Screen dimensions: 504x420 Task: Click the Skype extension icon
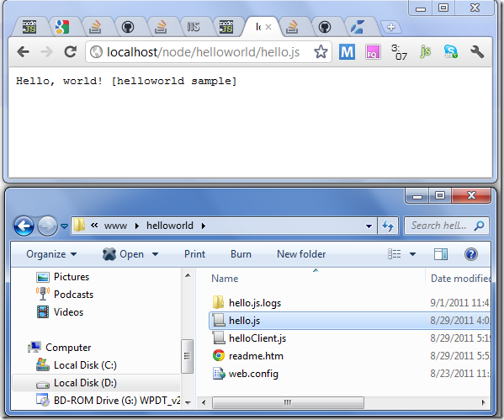click(x=451, y=51)
